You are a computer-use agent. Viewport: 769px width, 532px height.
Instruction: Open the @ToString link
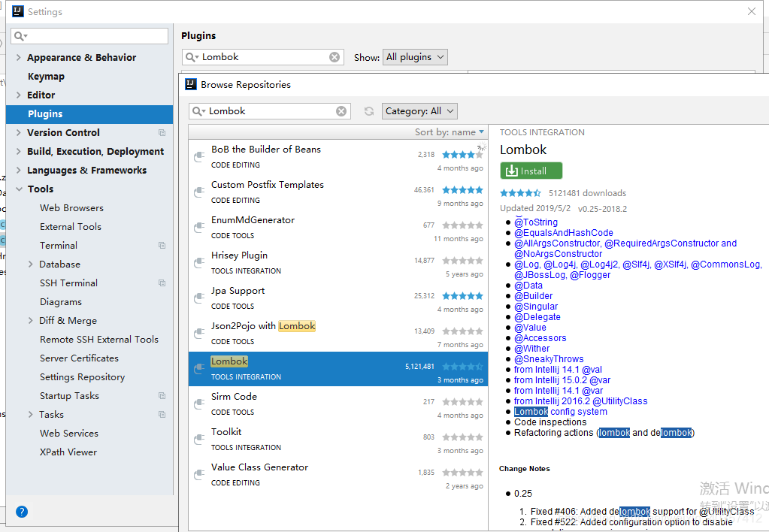click(535, 222)
